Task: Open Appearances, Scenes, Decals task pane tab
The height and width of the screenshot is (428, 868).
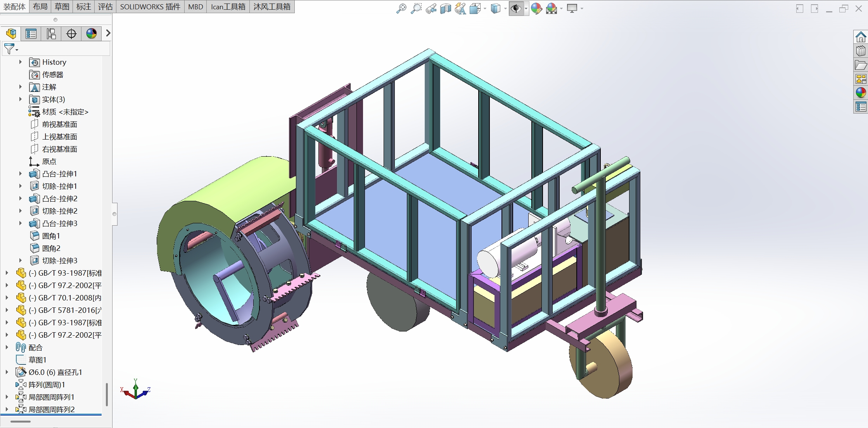Action: (861, 93)
